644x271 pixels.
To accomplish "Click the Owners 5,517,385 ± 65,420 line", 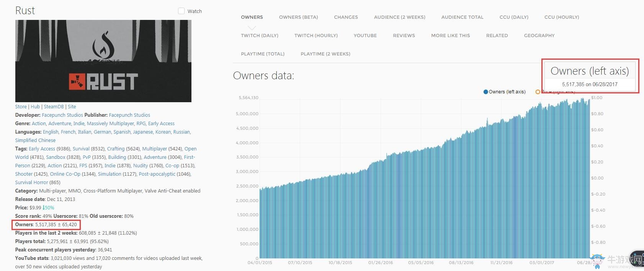I will [x=46, y=225].
